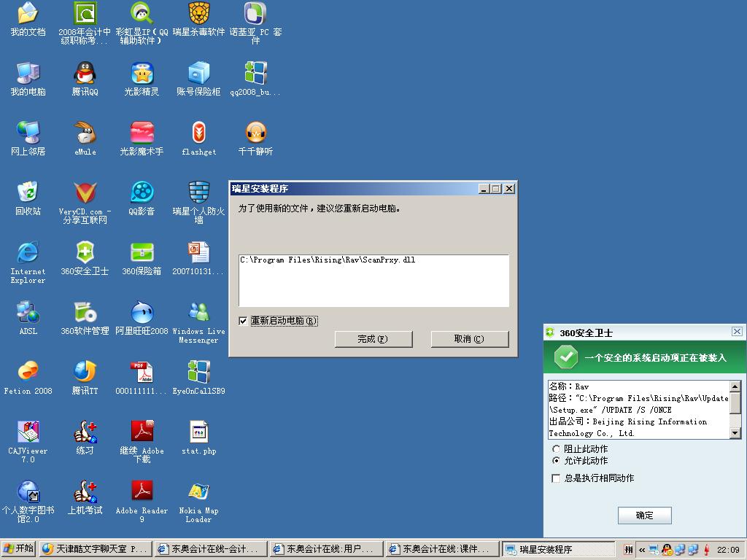Screen dimensions: 747x560
Task: Switch to 东奥会计在线-会计 taskbar window
Action: 212,549
